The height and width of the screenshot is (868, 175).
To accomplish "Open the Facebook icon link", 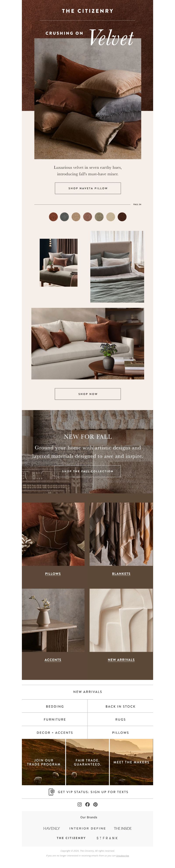I will point(87,804).
